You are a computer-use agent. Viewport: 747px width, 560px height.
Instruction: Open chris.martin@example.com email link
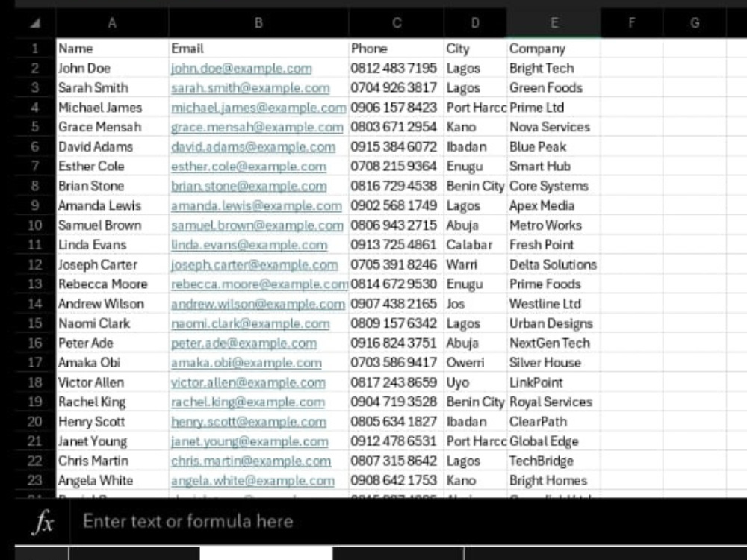(x=251, y=461)
